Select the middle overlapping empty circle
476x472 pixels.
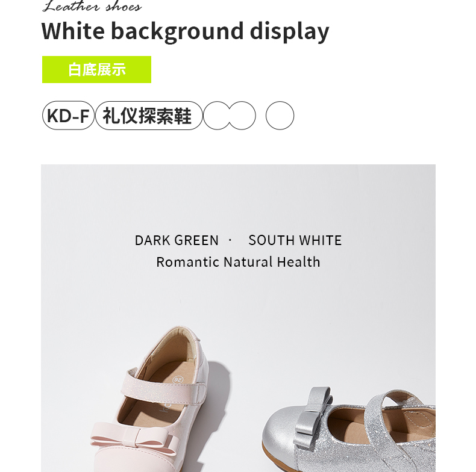pyautogui.click(x=242, y=116)
